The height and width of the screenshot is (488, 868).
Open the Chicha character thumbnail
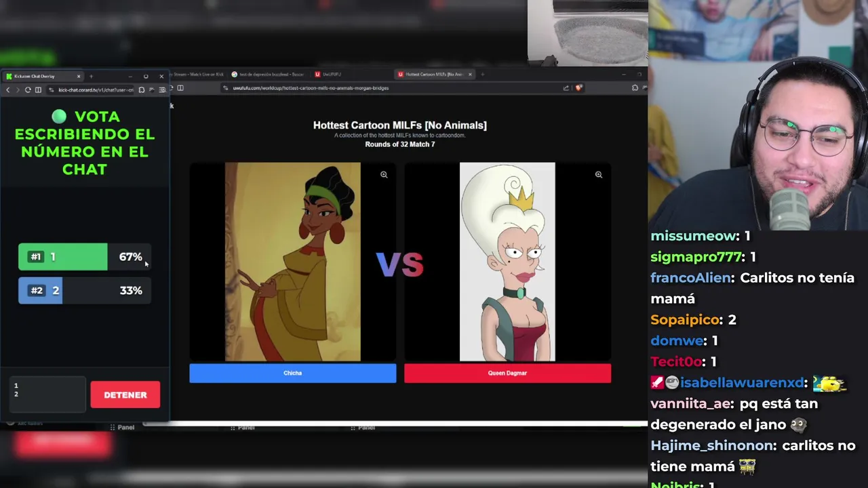point(293,262)
